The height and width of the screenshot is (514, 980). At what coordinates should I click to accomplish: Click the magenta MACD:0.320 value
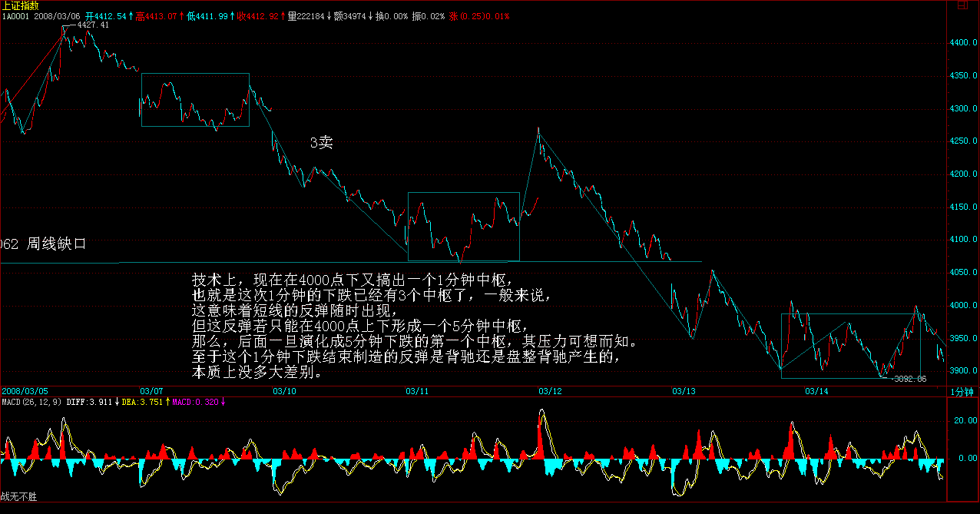click(x=195, y=402)
